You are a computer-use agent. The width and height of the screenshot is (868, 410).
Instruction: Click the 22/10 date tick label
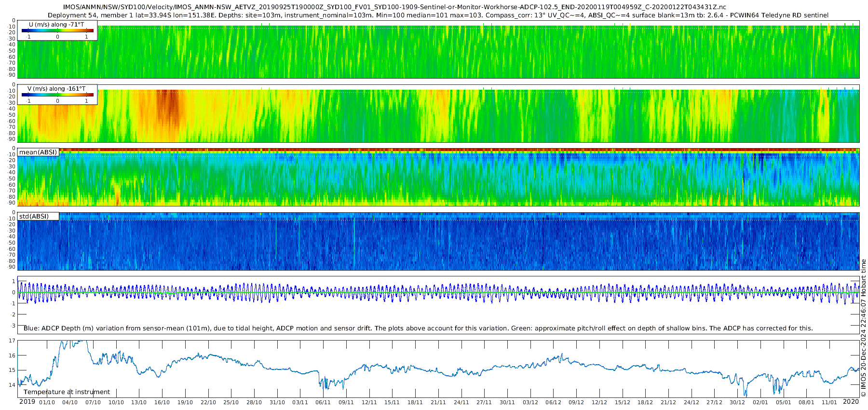(x=208, y=402)
